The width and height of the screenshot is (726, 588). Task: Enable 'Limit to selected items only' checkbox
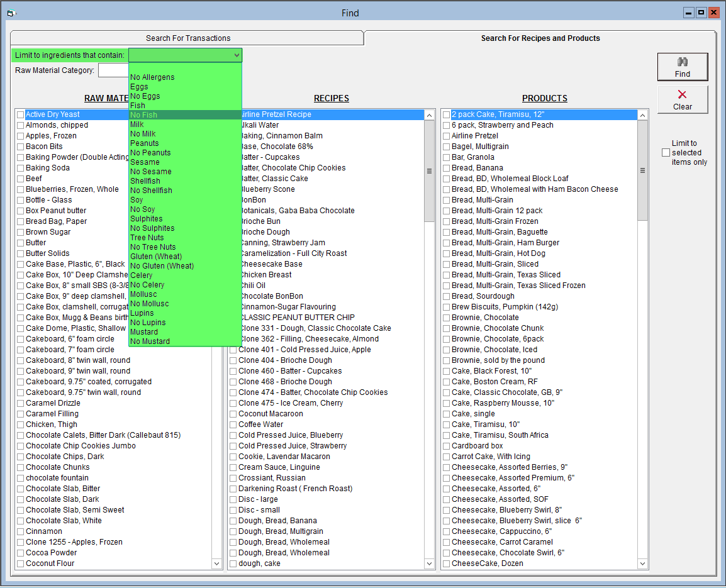[x=666, y=153]
